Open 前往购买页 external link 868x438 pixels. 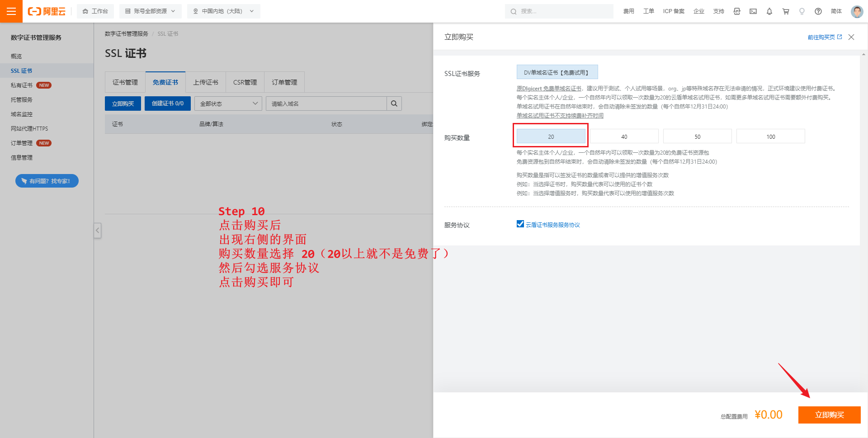point(825,37)
